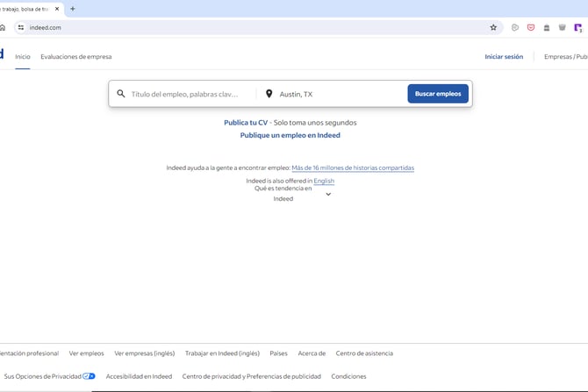
Task: Click the grey shield extension icon
Action: [515, 27]
